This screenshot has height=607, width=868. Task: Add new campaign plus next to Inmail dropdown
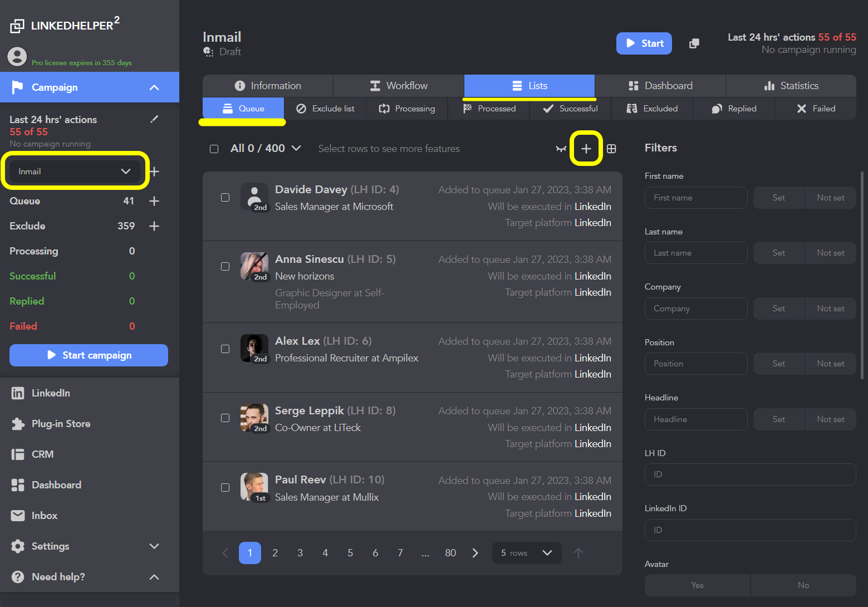pyautogui.click(x=155, y=172)
